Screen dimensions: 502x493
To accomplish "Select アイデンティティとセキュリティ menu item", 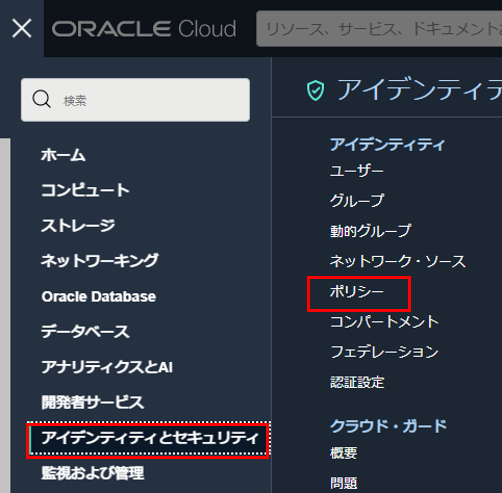I will 148,438.
